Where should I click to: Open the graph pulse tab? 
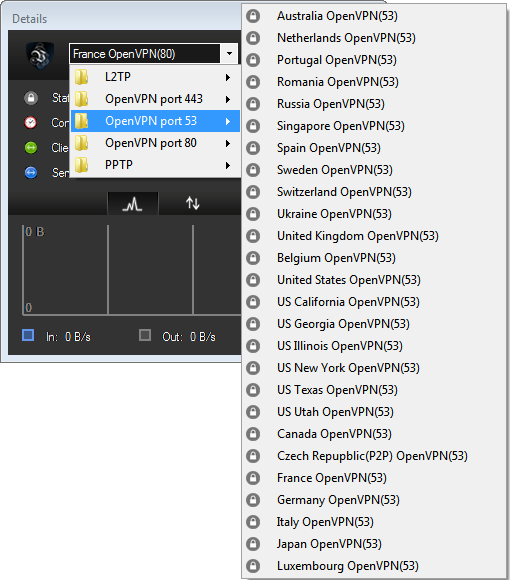coord(133,203)
